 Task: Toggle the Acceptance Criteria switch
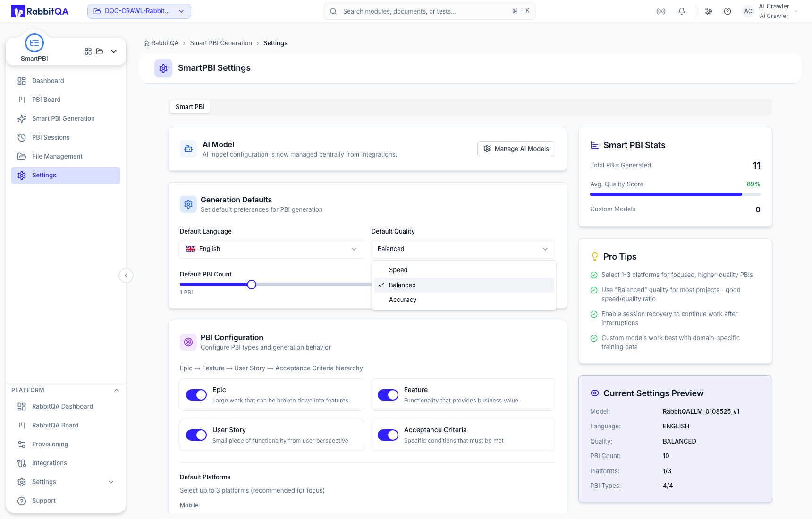pos(388,435)
